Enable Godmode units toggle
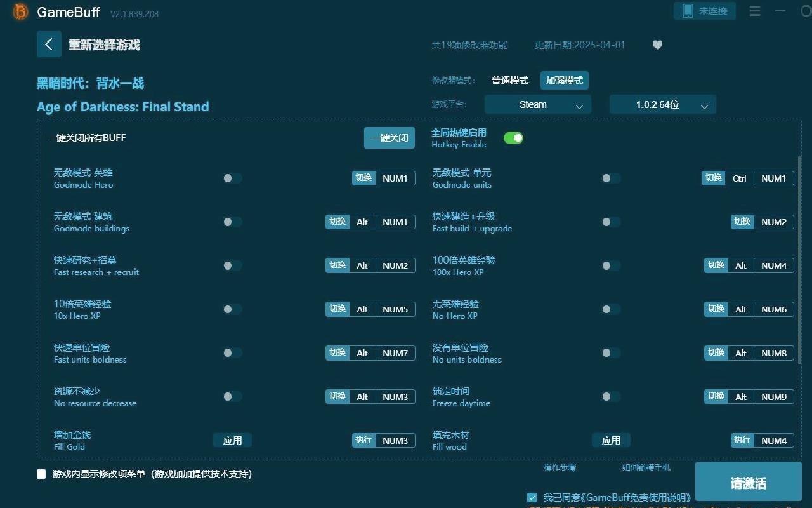Screen dimensions: 812x508 tap(611, 178)
